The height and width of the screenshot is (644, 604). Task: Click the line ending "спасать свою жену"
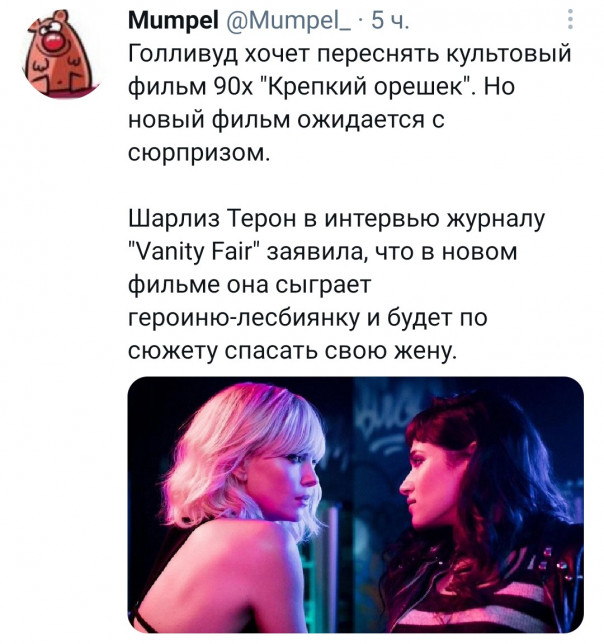pyautogui.click(x=292, y=351)
